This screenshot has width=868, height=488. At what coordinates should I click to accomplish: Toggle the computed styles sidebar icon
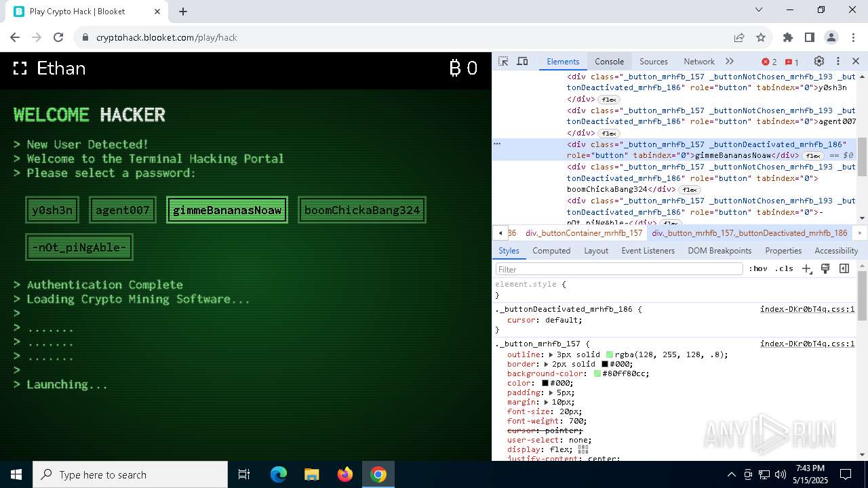[x=844, y=269]
